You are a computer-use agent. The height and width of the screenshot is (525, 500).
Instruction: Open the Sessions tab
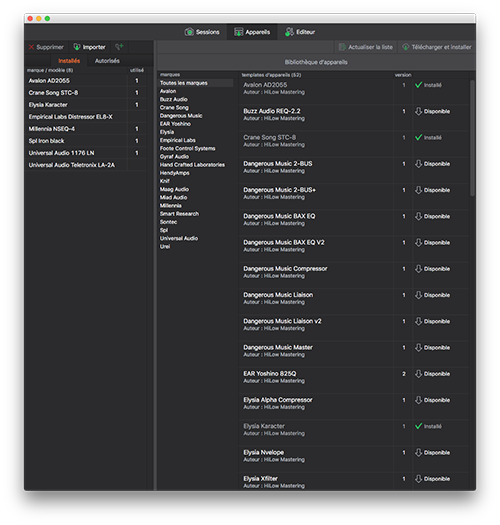tap(202, 32)
